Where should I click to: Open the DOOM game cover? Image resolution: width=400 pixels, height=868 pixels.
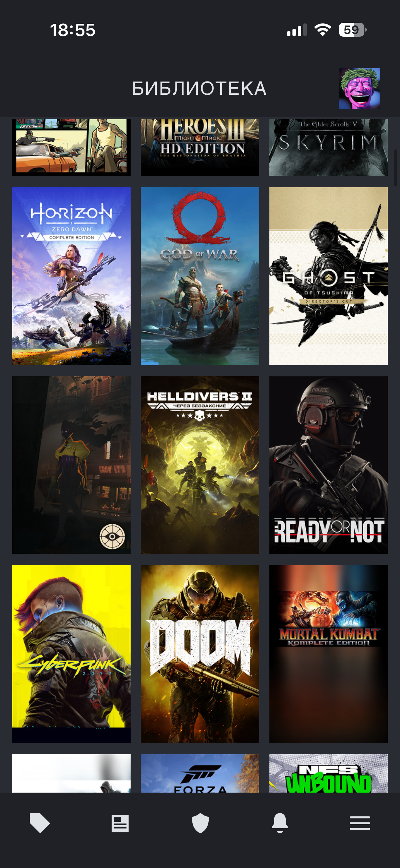coord(200,654)
